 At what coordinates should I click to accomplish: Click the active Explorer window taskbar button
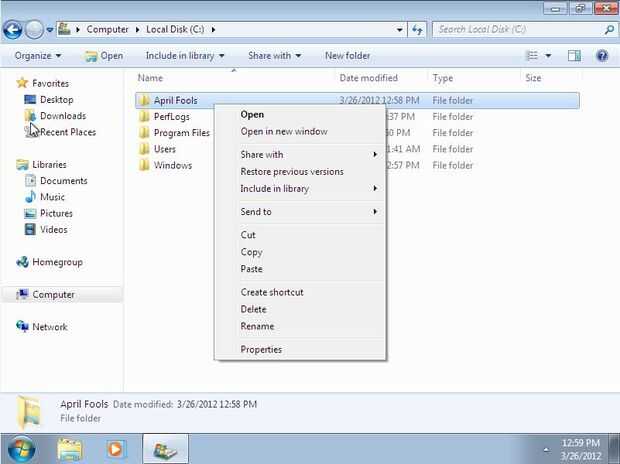[x=165, y=449]
